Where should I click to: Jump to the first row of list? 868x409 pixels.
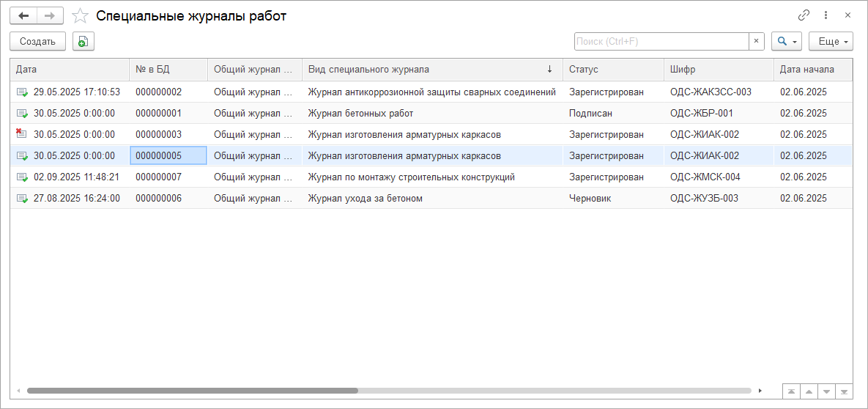(x=792, y=391)
